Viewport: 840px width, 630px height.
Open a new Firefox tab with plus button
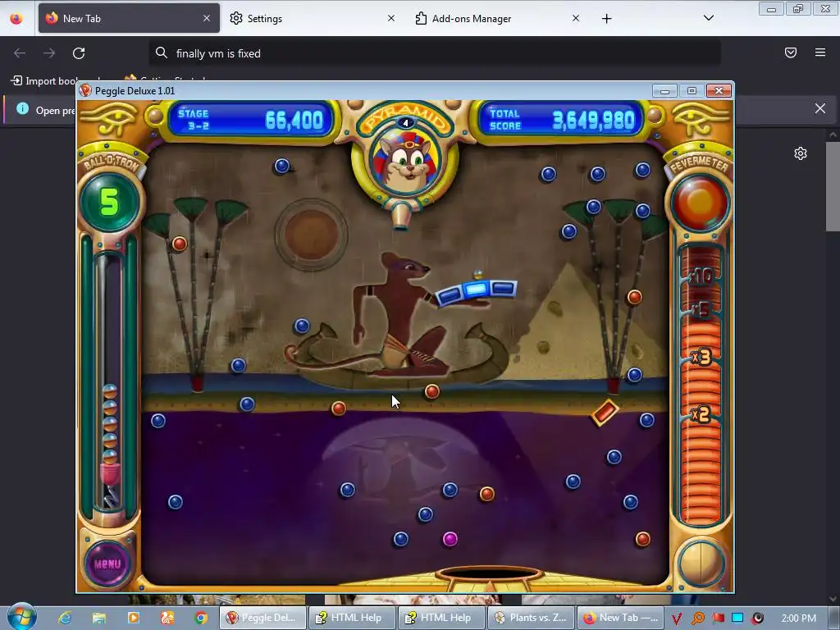pos(606,19)
